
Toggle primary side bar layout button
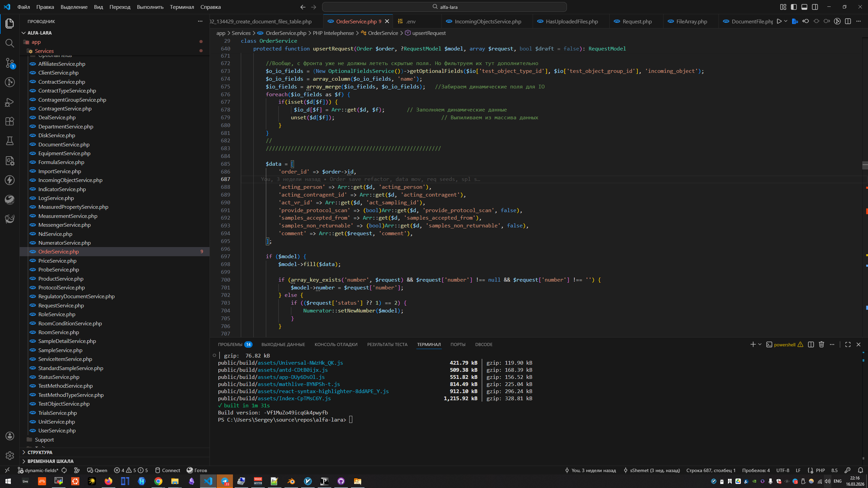pos(794,7)
